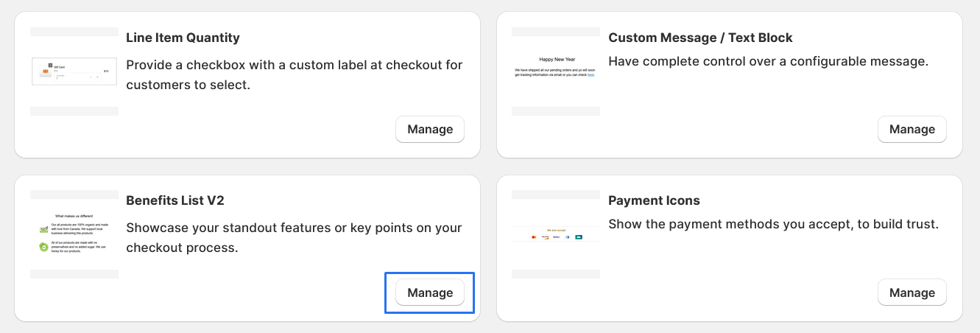This screenshot has height=333, width=980.
Task: Select the Custom Message / Text Block heading
Action: point(700,38)
